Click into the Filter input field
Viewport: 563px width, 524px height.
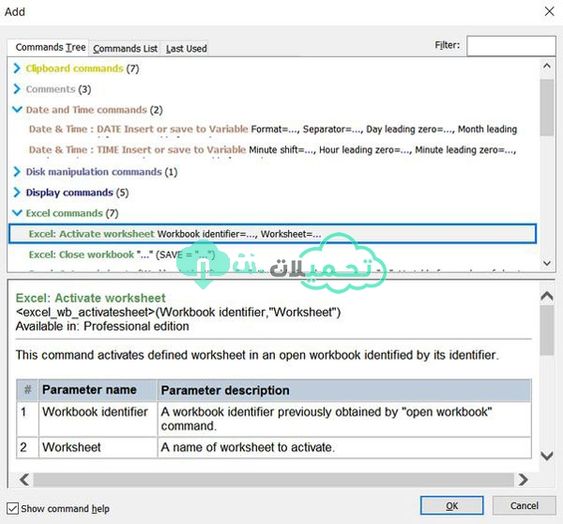coord(511,46)
